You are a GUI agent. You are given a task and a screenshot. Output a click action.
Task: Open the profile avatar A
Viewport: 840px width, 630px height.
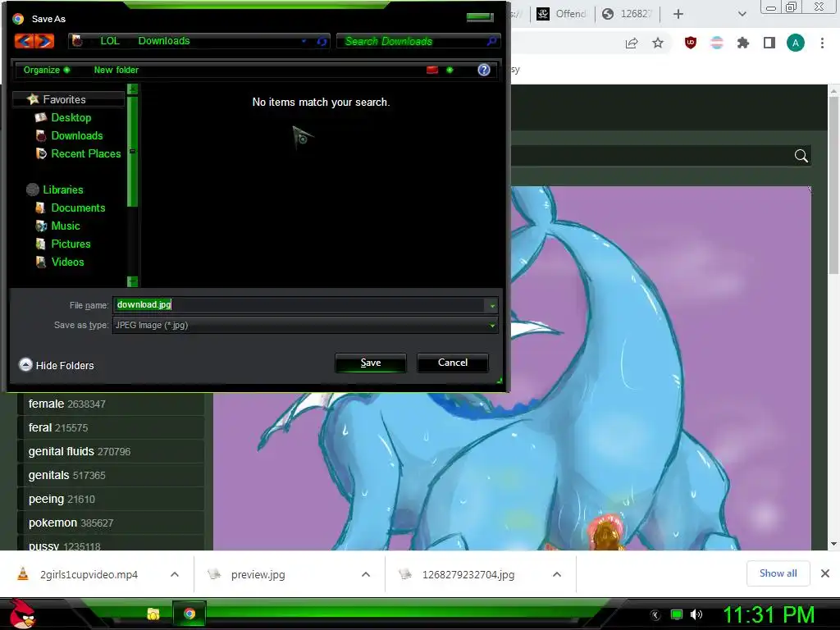tap(796, 43)
